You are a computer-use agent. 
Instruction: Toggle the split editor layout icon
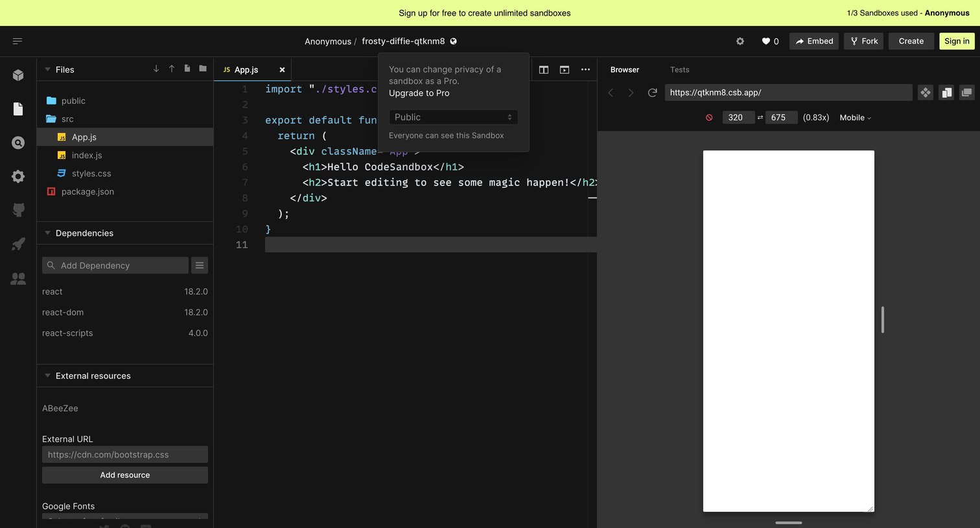[x=544, y=69]
